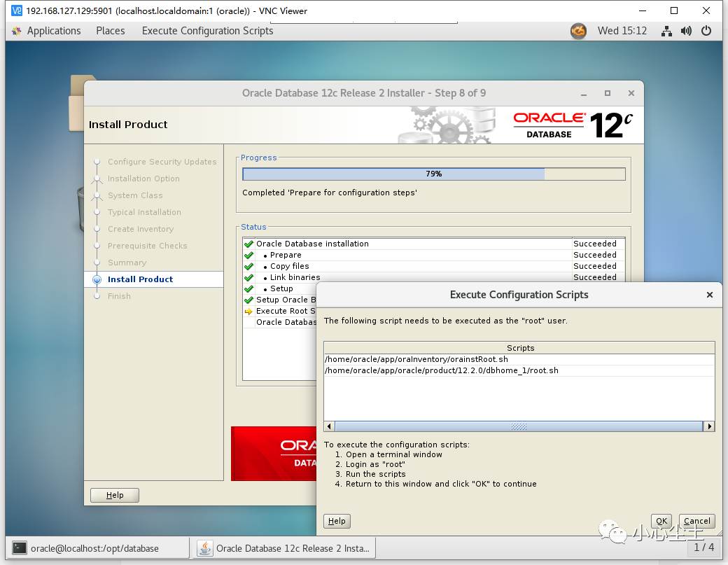Close the Oracle installer window
The height and width of the screenshot is (565, 728).
coord(631,93)
